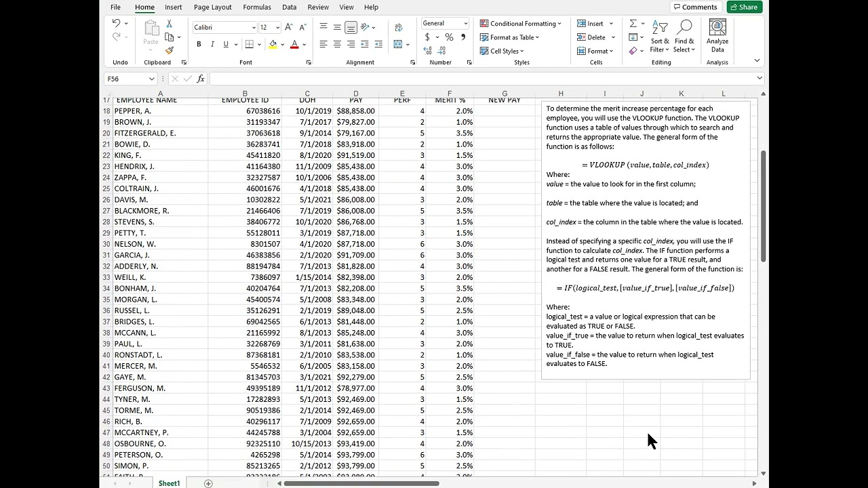Click the Wrap Text icon

coord(398,27)
